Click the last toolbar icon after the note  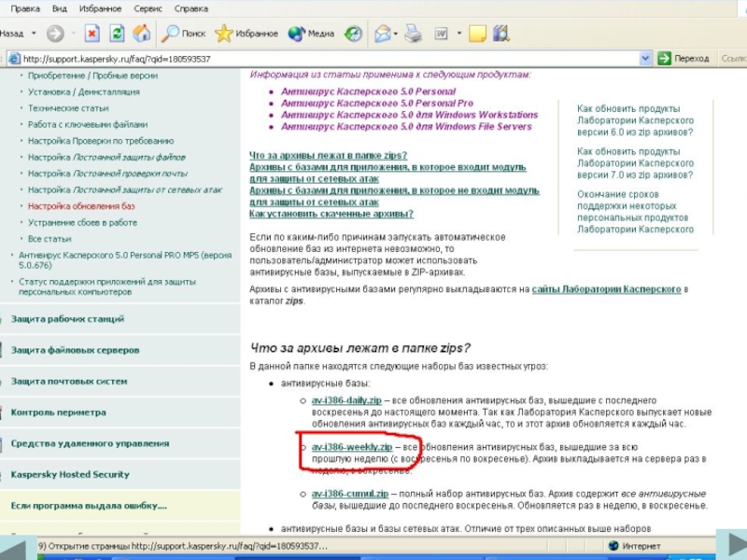tap(501, 34)
